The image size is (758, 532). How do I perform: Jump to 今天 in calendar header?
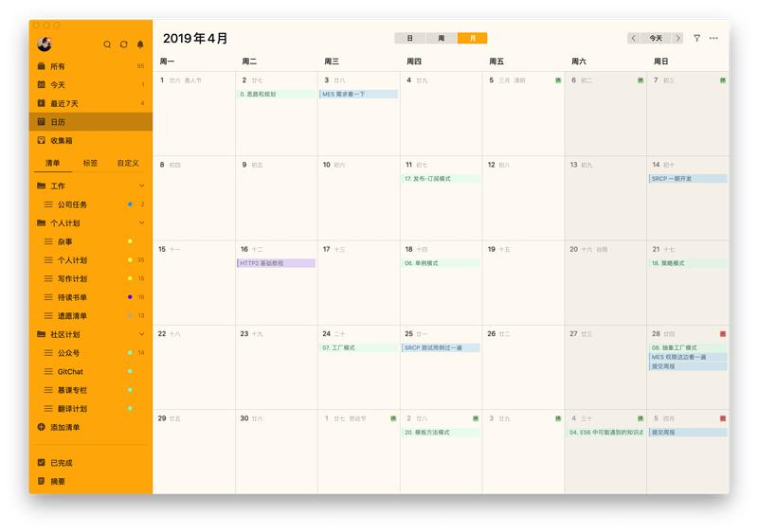[656, 38]
